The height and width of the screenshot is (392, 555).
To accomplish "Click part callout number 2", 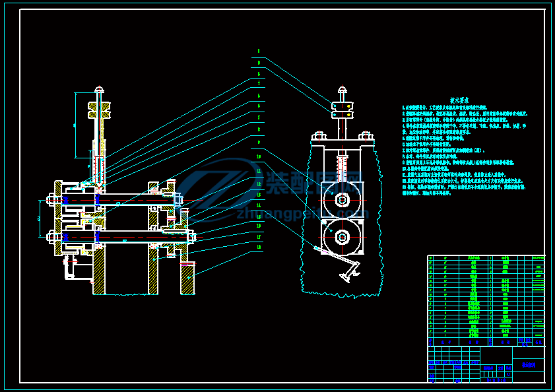I will (x=259, y=63).
